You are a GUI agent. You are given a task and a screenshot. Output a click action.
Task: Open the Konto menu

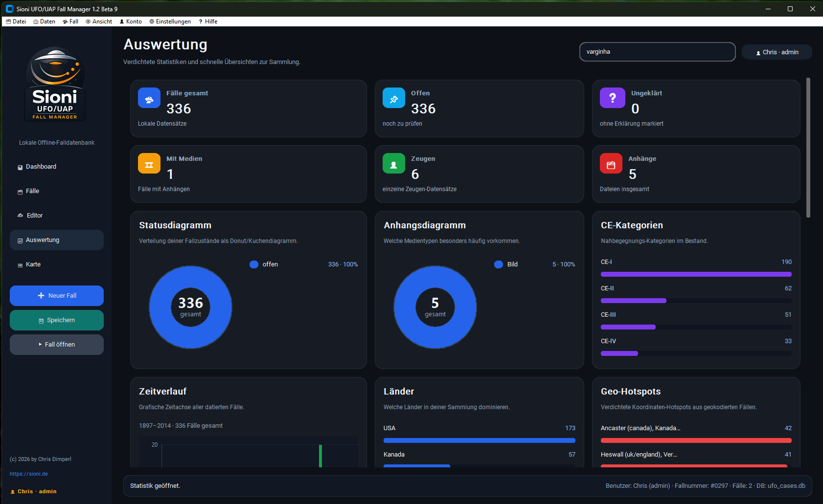tap(130, 21)
